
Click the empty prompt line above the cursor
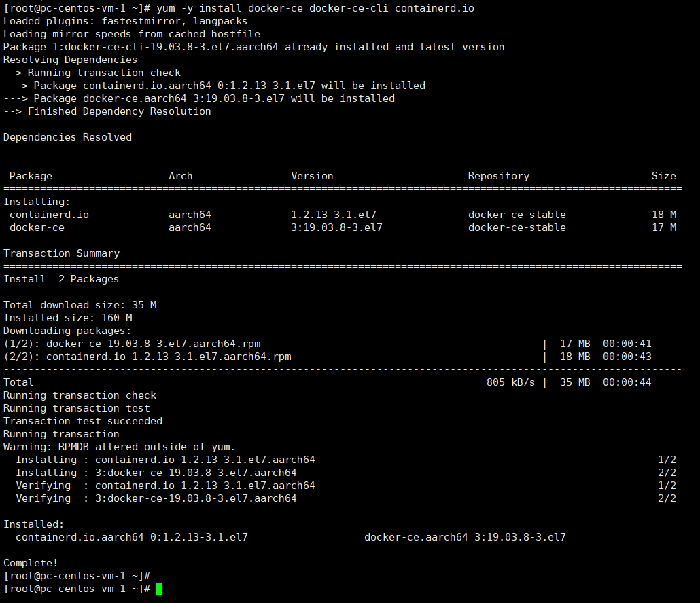[x=77, y=577]
